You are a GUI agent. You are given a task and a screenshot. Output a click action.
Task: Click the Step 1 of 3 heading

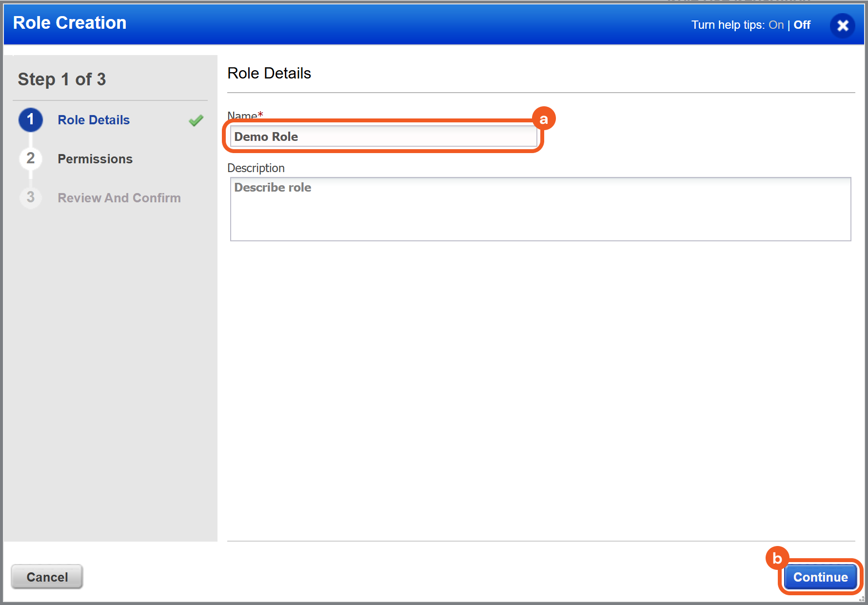(62, 79)
